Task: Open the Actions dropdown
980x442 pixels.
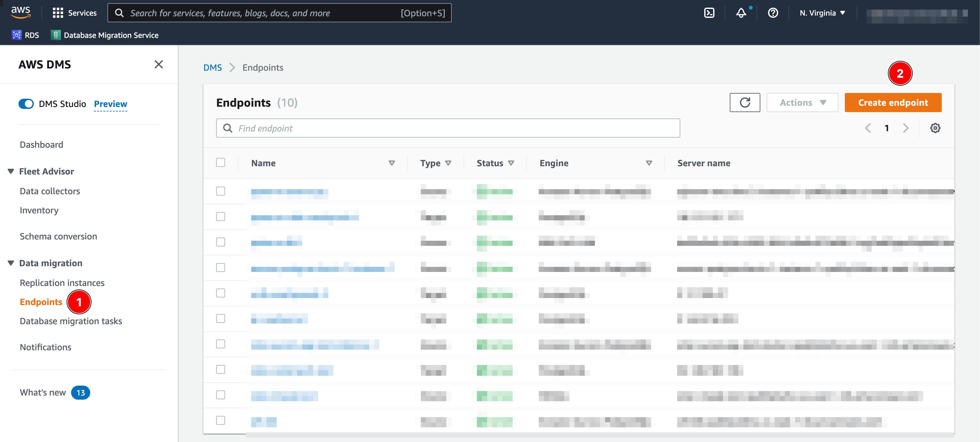Action: tap(802, 103)
